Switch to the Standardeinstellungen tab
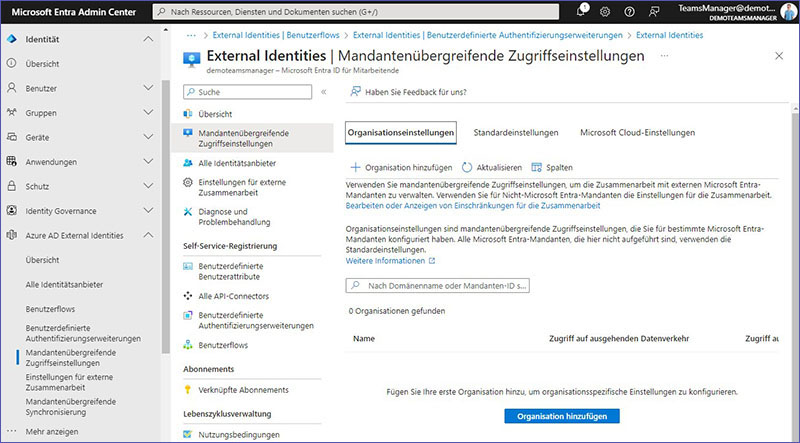The width and height of the screenshot is (800, 443). pyautogui.click(x=514, y=132)
